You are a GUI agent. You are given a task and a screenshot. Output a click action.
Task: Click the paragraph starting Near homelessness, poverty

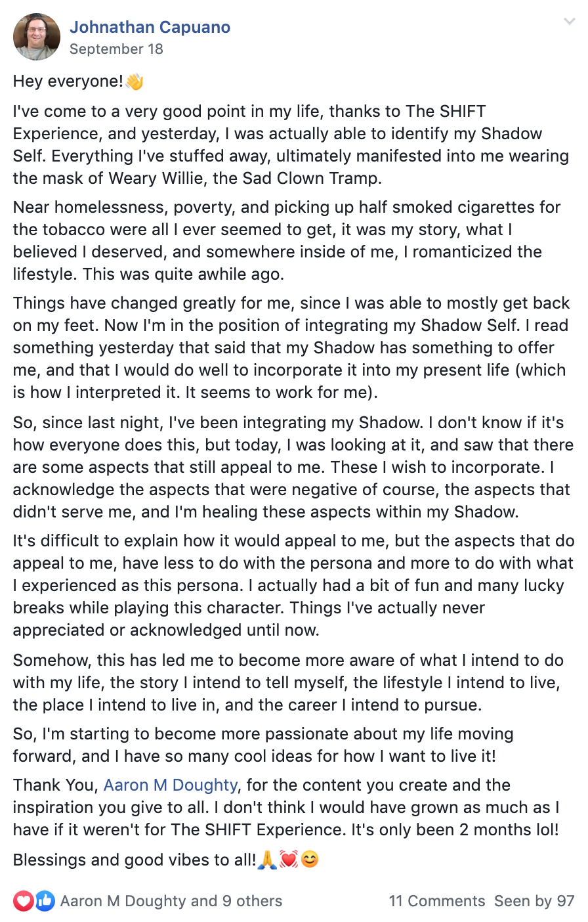287,240
